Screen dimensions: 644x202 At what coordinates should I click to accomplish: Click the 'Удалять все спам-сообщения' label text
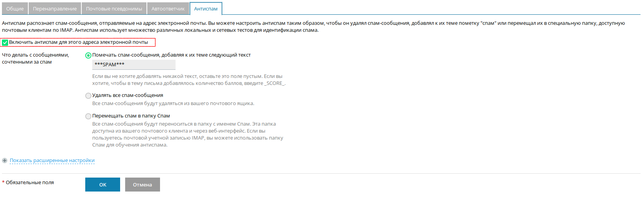coord(127,95)
